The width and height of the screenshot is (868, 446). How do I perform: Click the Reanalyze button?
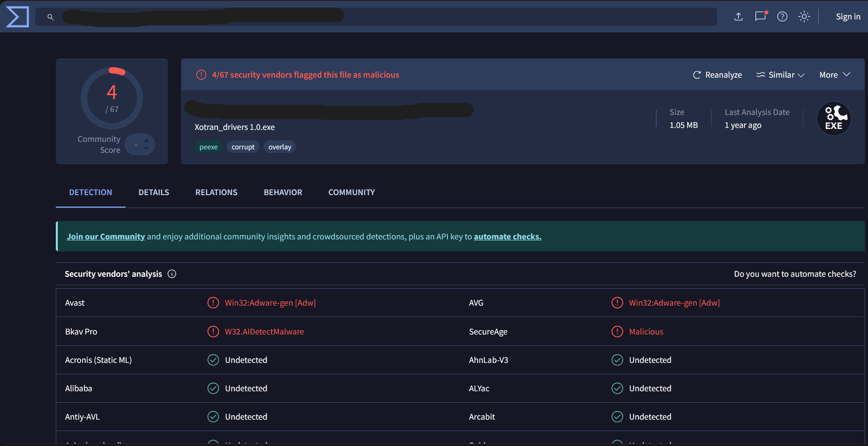(718, 75)
